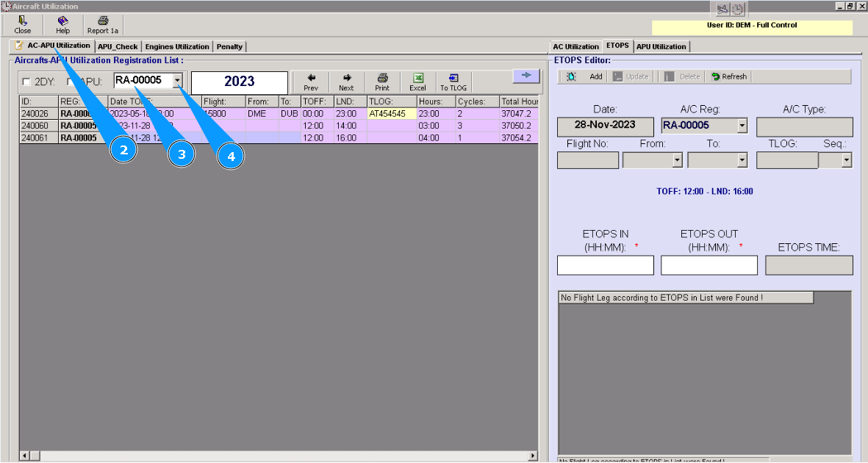The width and height of the screenshot is (868, 463).
Task: Expand the RA-00005 aircraft filter dropdown
Action: point(178,80)
